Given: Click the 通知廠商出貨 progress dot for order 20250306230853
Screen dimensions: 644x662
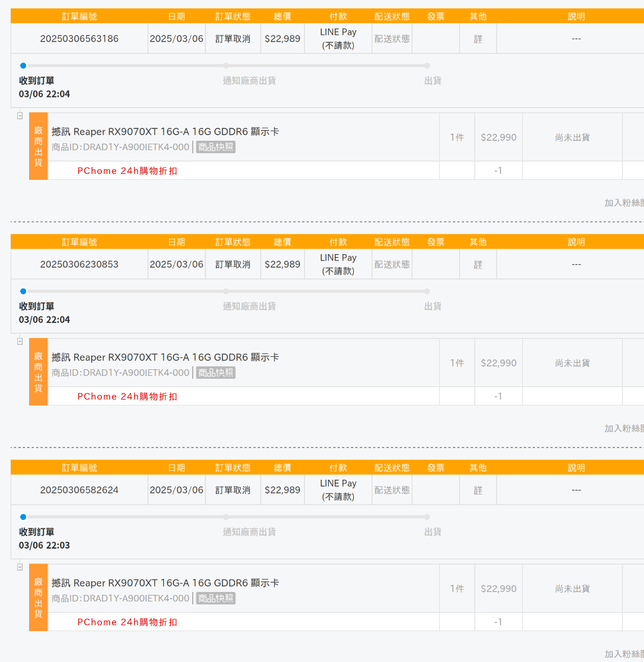Looking at the screenshot, I should pos(226,292).
